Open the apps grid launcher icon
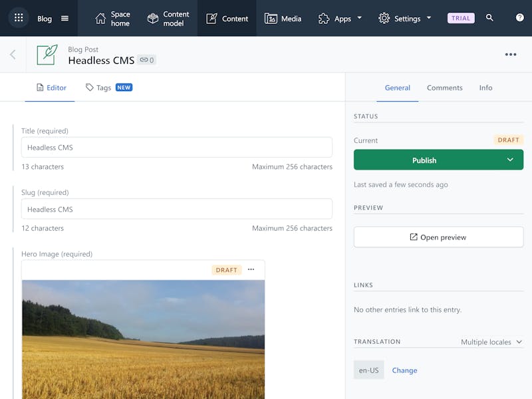Screen dimensions: 532x399 [x=19, y=18]
